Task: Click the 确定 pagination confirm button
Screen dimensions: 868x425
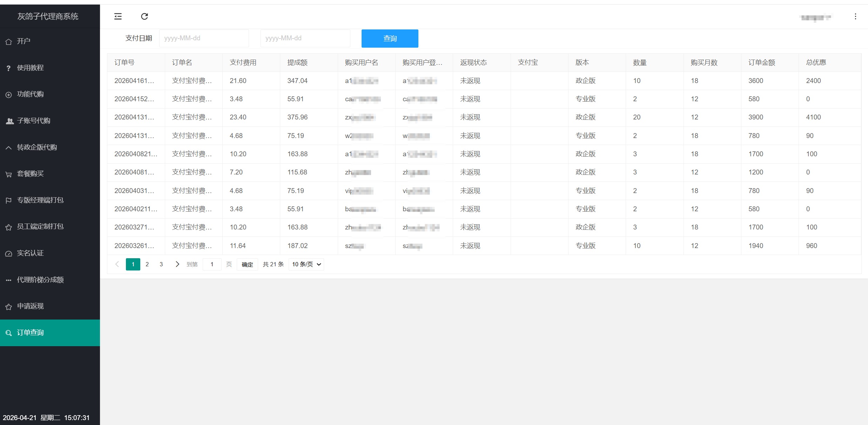Action: point(247,265)
